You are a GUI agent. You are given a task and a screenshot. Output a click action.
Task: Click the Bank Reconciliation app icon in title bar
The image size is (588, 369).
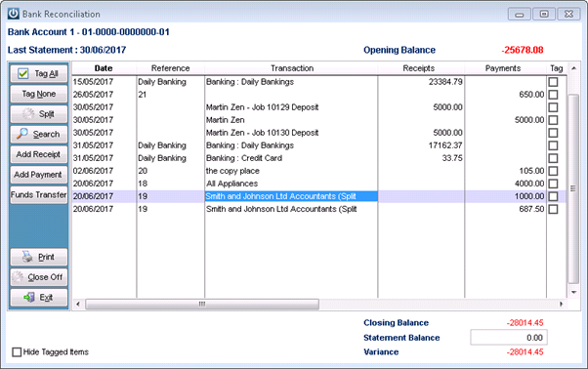pos(14,14)
